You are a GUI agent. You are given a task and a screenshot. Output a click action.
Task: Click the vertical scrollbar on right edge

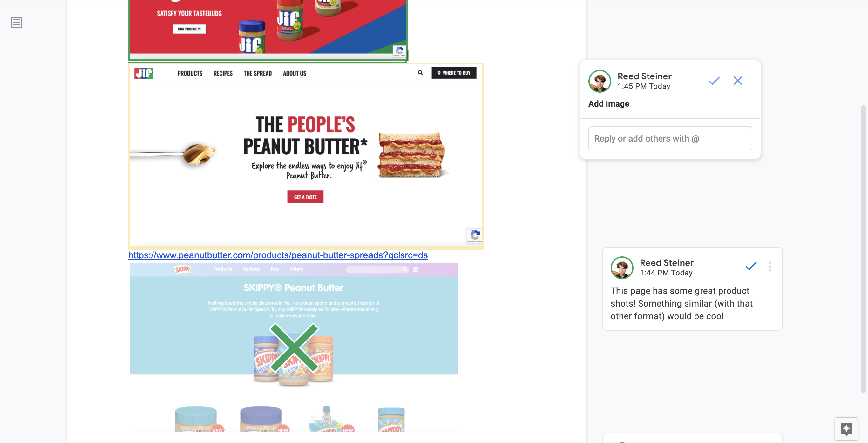pos(863,249)
